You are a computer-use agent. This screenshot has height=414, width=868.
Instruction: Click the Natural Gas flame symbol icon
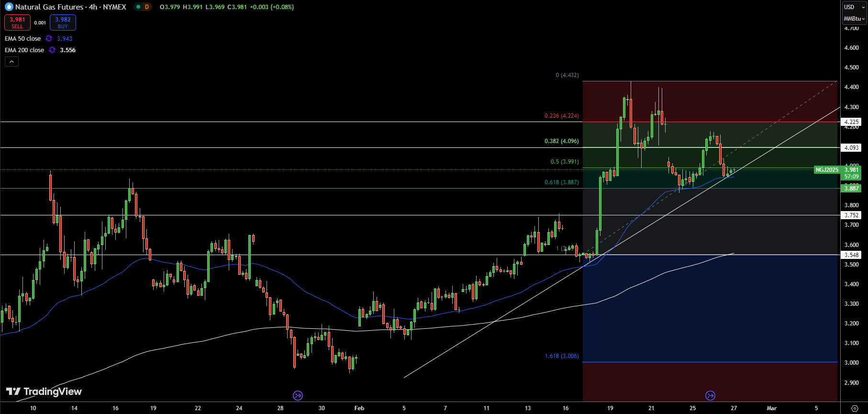(9, 7)
